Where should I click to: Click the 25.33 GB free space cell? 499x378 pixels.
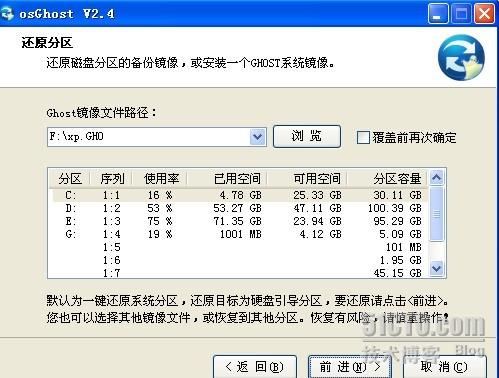coord(317,195)
